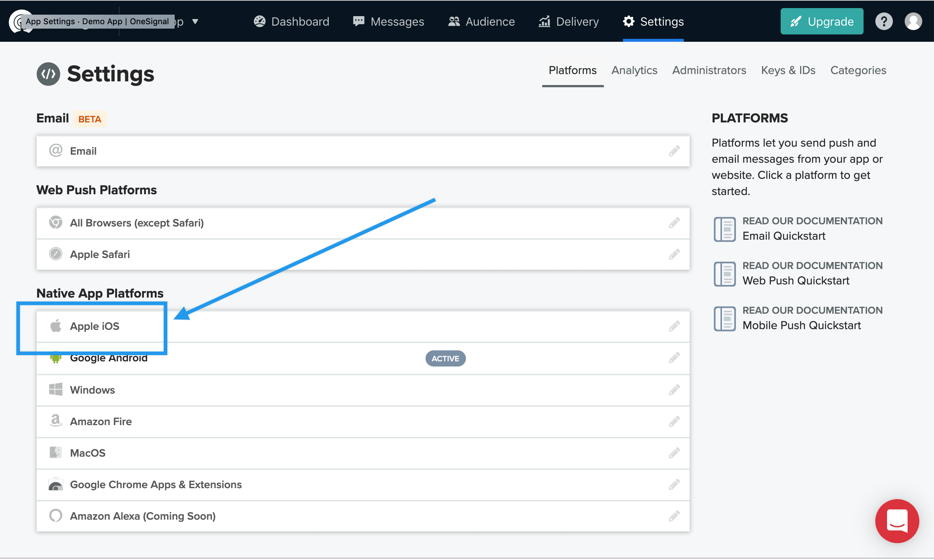Open the help question mark icon

[x=883, y=22]
